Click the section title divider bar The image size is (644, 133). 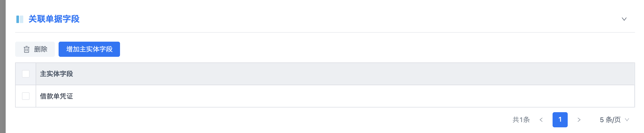click(325, 32)
